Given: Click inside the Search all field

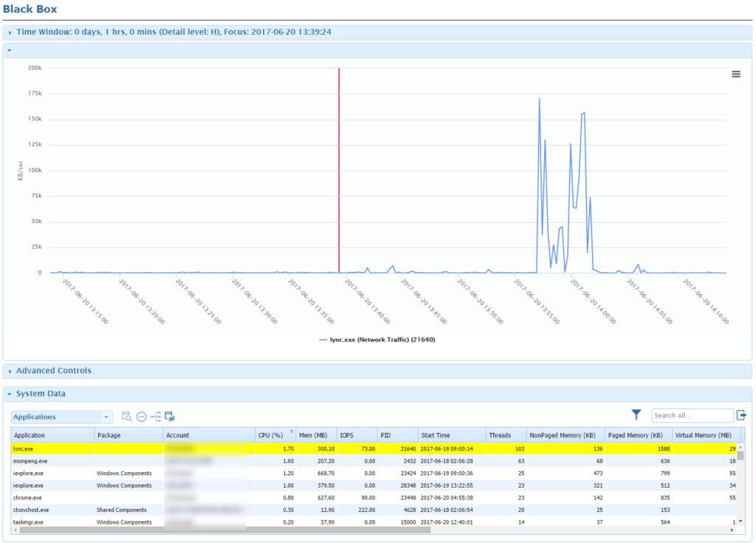Looking at the screenshot, I should [x=692, y=415].
